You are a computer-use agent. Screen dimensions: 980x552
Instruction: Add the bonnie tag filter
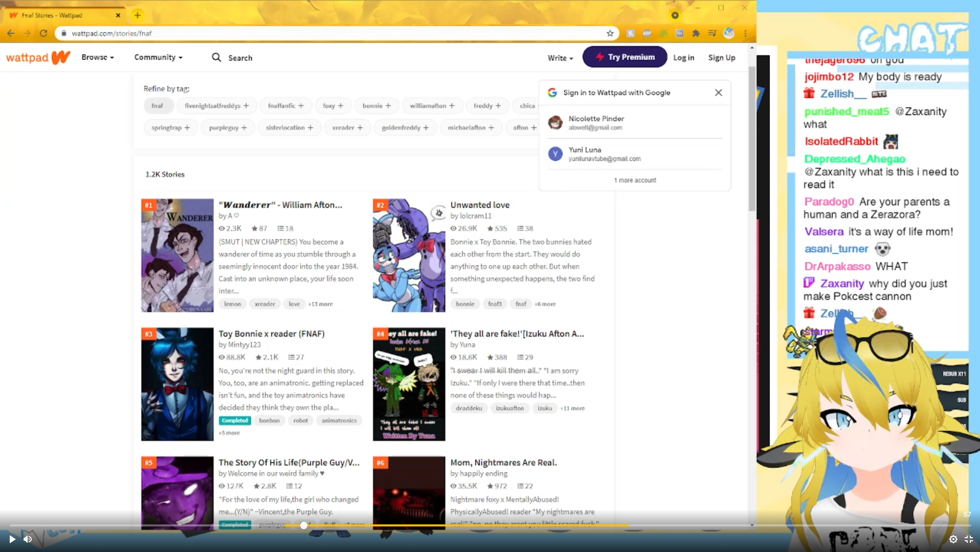point(377,106)
